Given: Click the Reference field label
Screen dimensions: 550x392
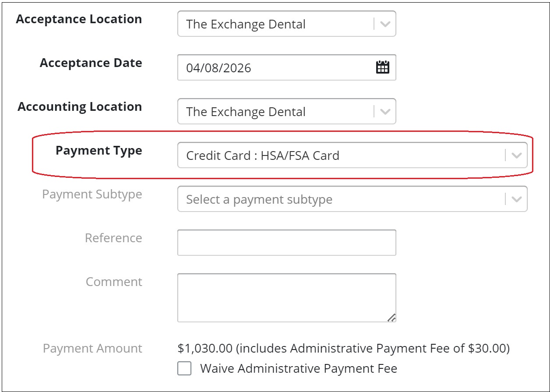Looking at the screenshot, I should pos(113,238).
